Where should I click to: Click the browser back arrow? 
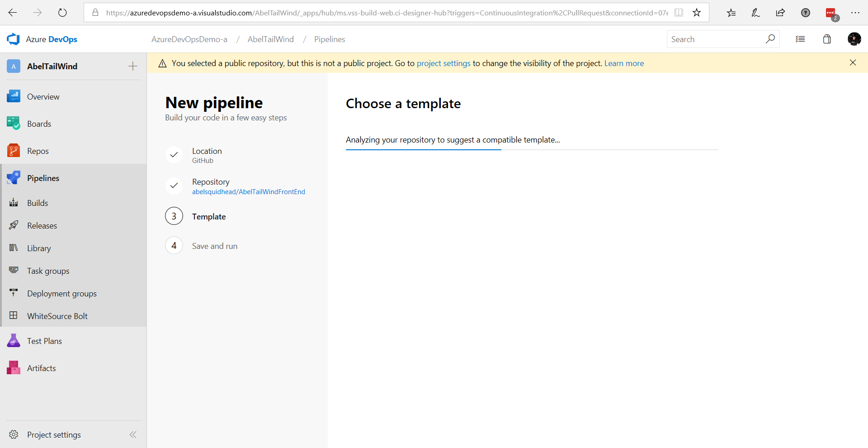click(13, 13)
